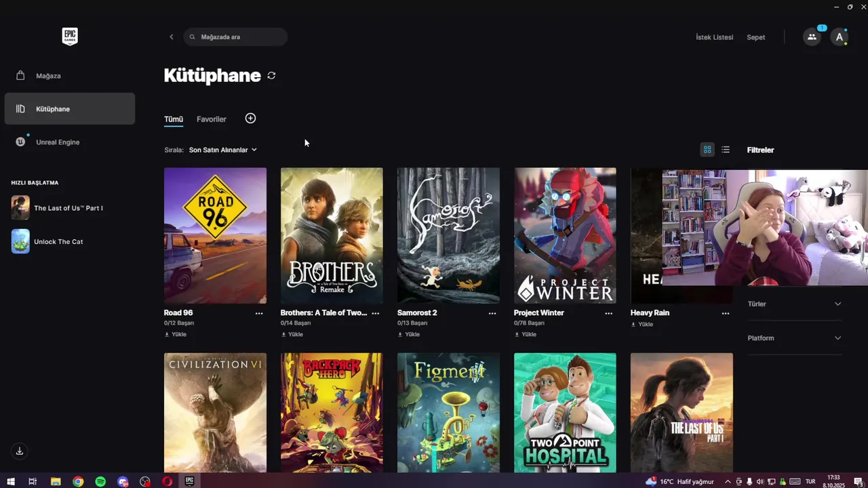Open downloads icon in the sidebar
The width and height of the screenshot is (868, 488).
coord(20,451)
